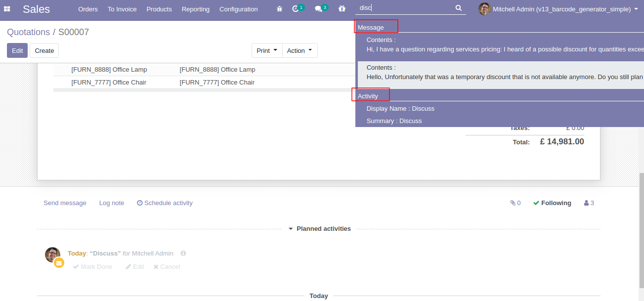Go back to Quotations breadcrumb
The image size is (644, 301).
pyautogui.click(x=28, y=32)
